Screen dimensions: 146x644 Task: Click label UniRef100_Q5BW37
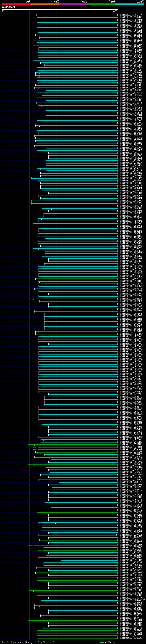[131, 309]
